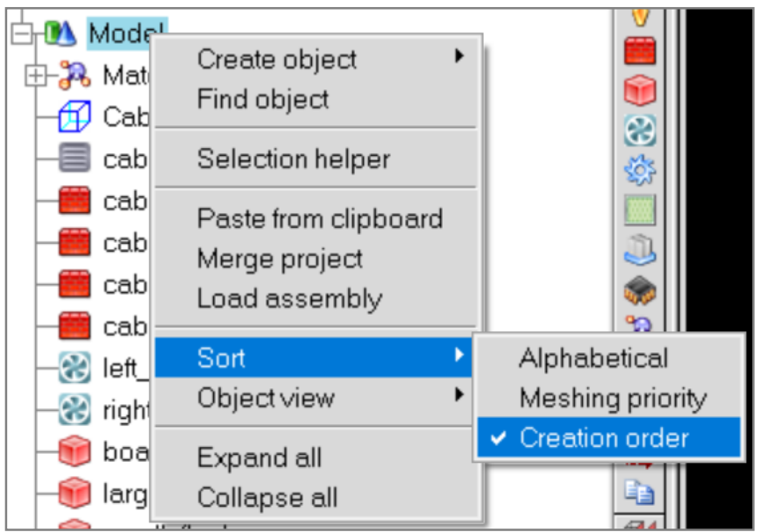760x532 pixels.
Task: Select the black package chip toolbar icon
Action: (640, 290)
